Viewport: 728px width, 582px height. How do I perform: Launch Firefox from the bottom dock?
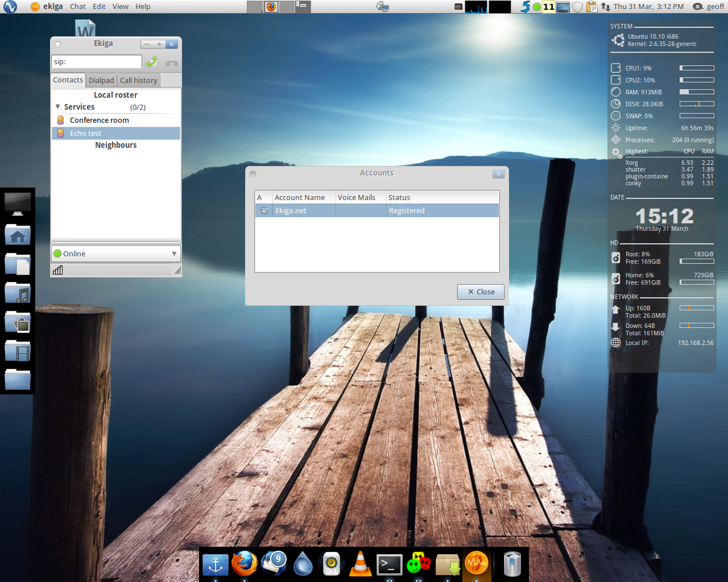[x=245, y=563]
